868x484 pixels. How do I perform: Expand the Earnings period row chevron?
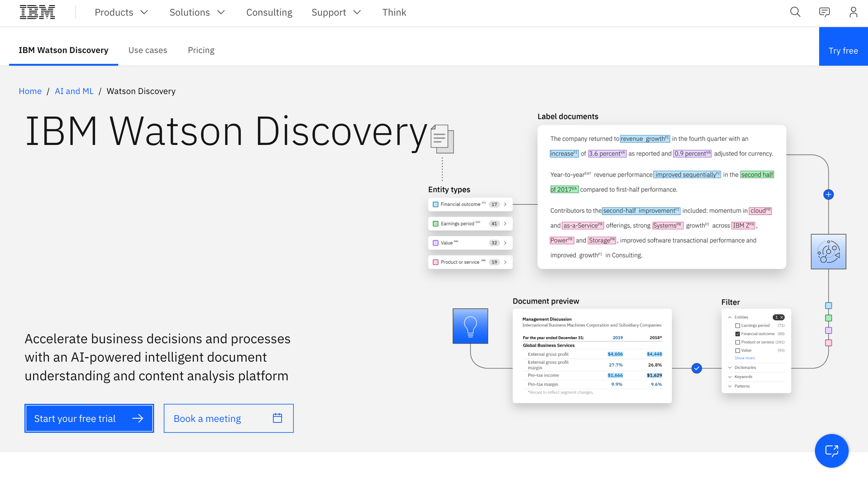click(505, 224)
